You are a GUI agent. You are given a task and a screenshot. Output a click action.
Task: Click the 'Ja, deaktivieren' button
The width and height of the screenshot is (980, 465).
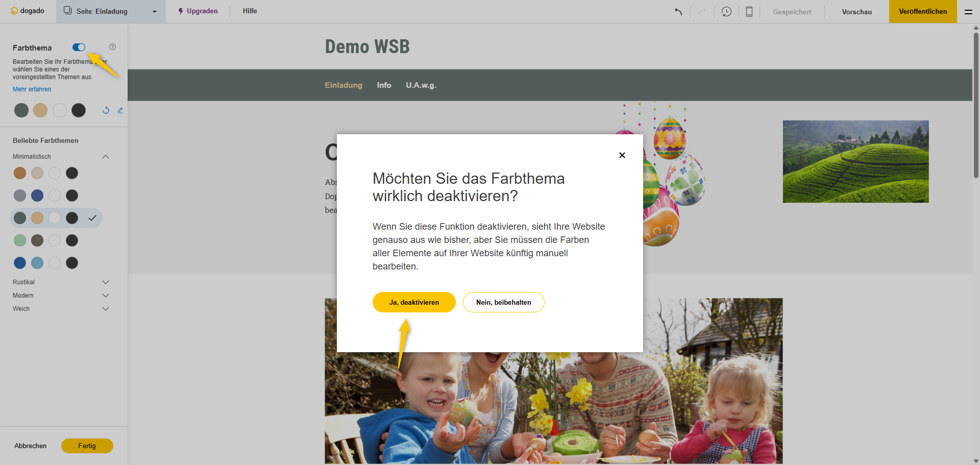click(414, 302)
